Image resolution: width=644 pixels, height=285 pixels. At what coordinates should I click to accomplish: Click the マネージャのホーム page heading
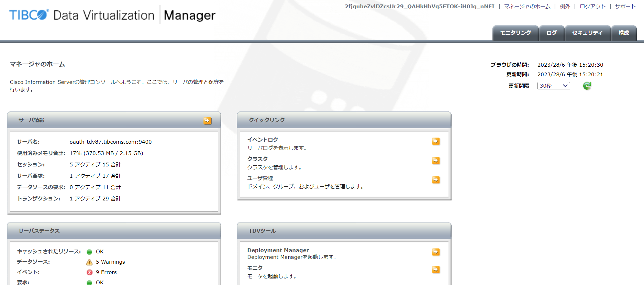37,64
